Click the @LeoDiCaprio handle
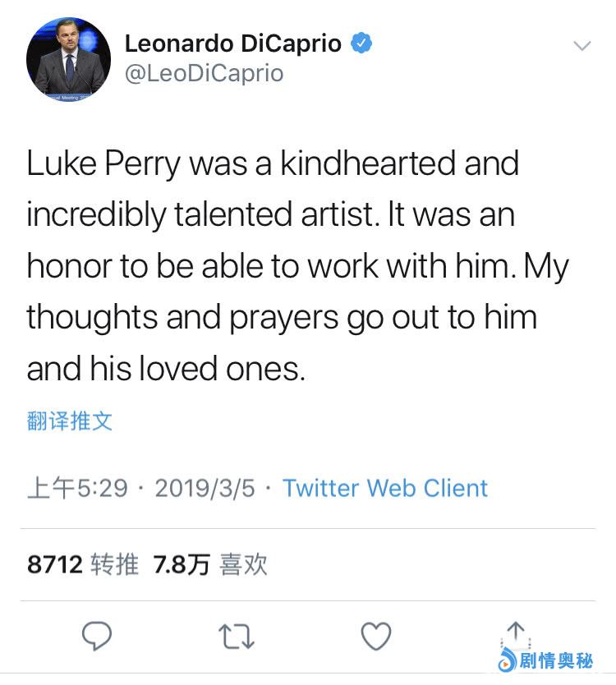Image resolution: width=616 pixels, height=685 pixels. [204, 73]
